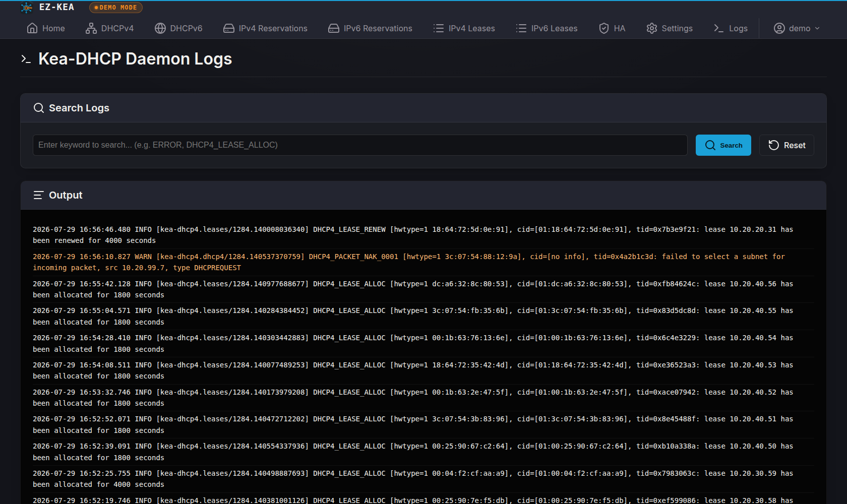This screenshot has height=504, width=847.
Task: Click the Settings gear icon
Action: coord(652,28)
